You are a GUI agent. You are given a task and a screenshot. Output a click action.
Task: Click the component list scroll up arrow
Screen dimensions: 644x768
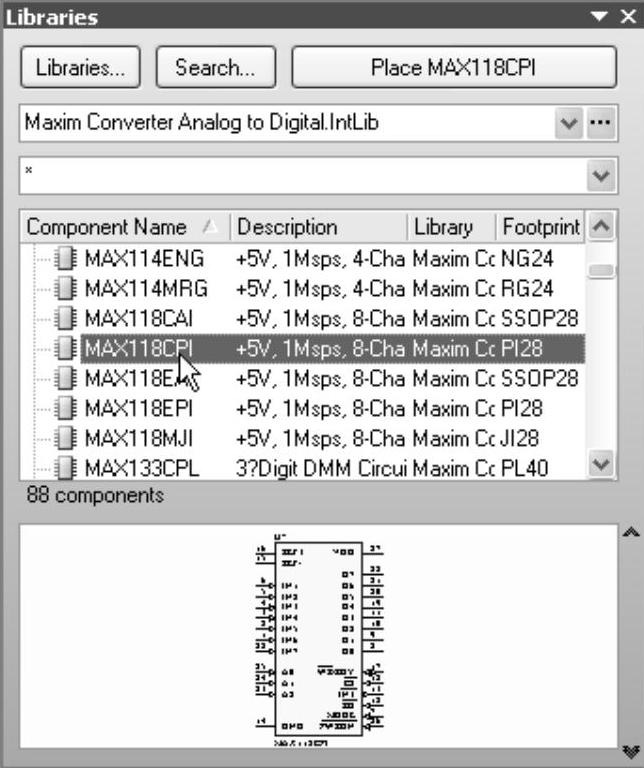pyautogui.click(x=601, y=226)
